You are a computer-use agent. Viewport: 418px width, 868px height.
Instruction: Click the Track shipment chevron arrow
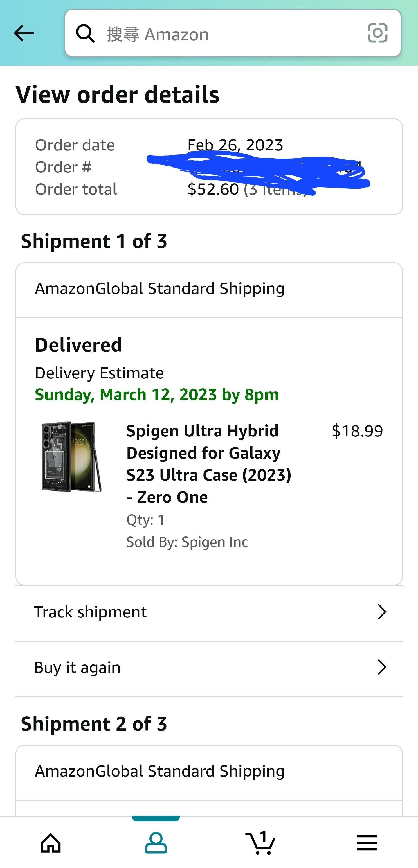pos(382,612)
